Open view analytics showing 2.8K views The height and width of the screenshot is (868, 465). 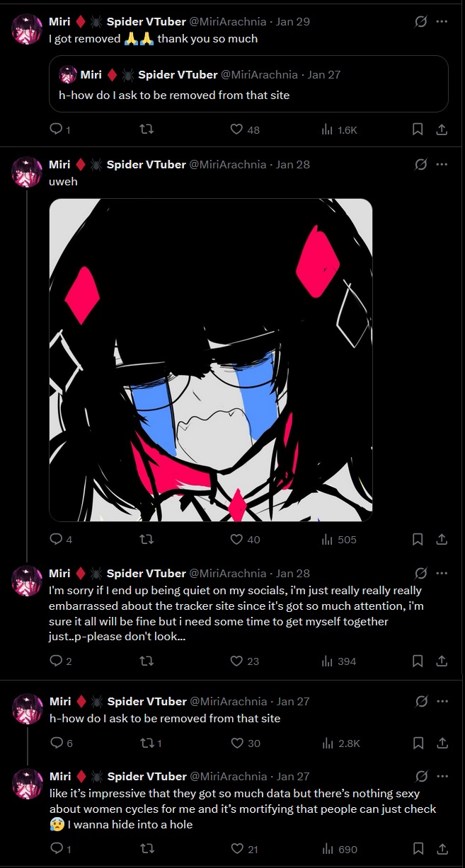tap(341, 743)
